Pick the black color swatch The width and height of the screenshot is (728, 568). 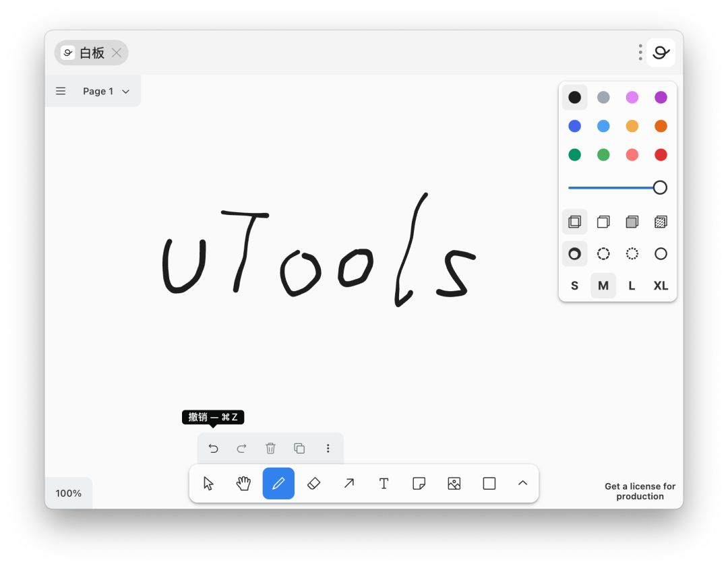pos(575,98)
